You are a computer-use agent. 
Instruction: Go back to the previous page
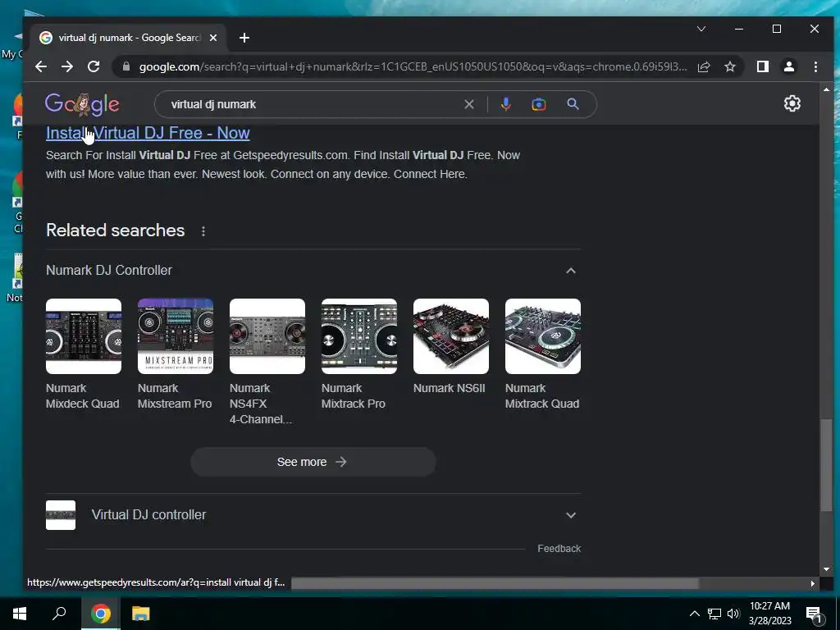click(x=41, y=66)
